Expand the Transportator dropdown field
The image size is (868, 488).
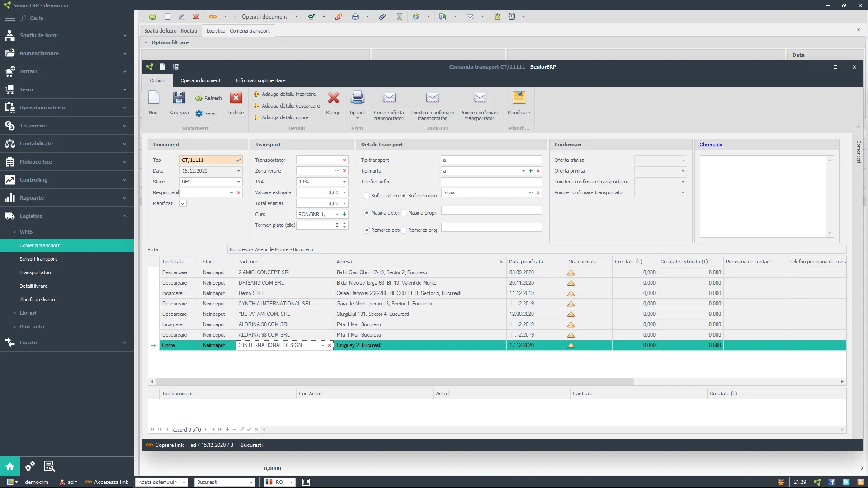[335, 160]
